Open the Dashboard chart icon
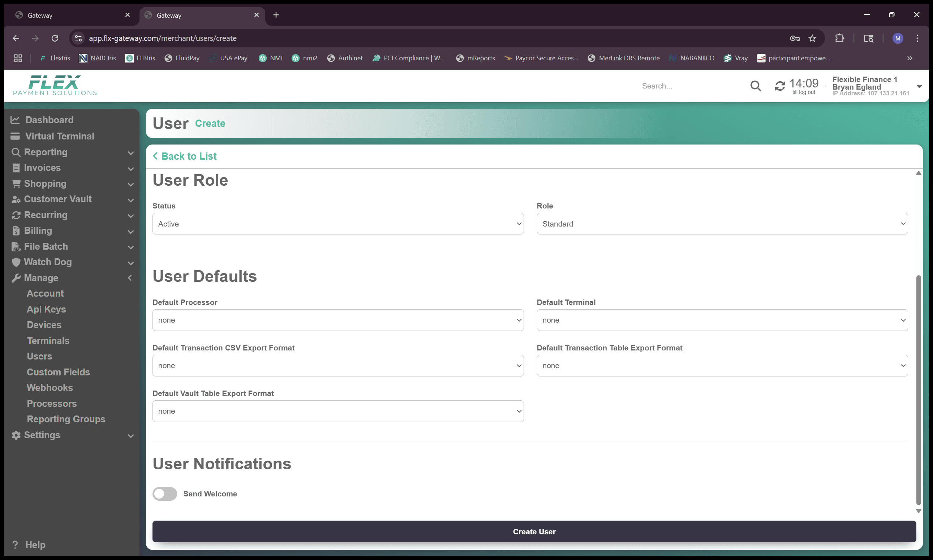Viewport: 933px width, 560px height. 15,120
